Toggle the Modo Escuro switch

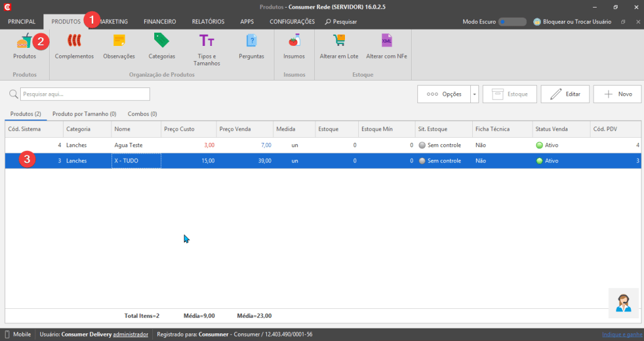[x=512, y=22]
